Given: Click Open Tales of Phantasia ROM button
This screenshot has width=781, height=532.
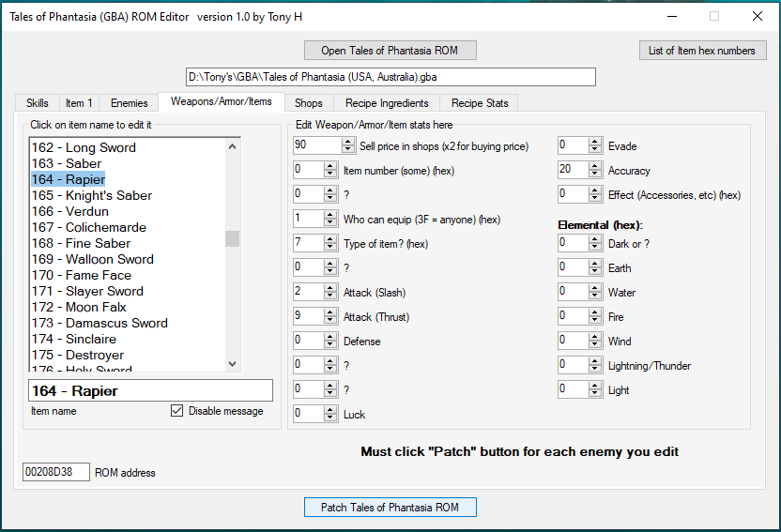Looking at the screenshot, I should [390, 50].
